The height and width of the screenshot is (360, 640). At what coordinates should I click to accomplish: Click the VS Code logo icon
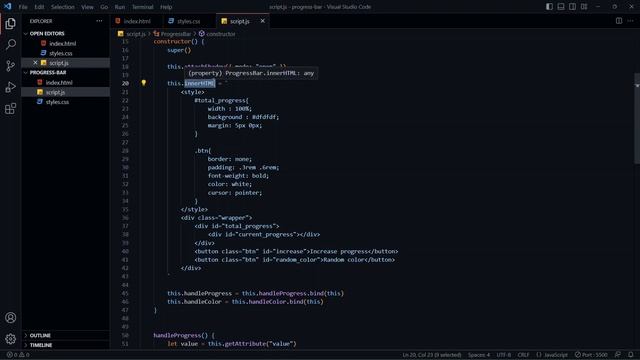click(x=7, y=7)
